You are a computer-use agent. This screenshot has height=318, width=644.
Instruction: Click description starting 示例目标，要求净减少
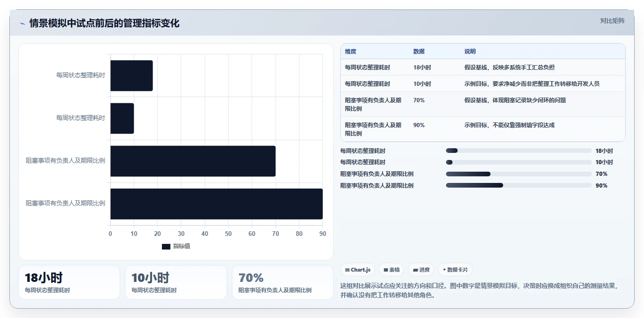532,84
